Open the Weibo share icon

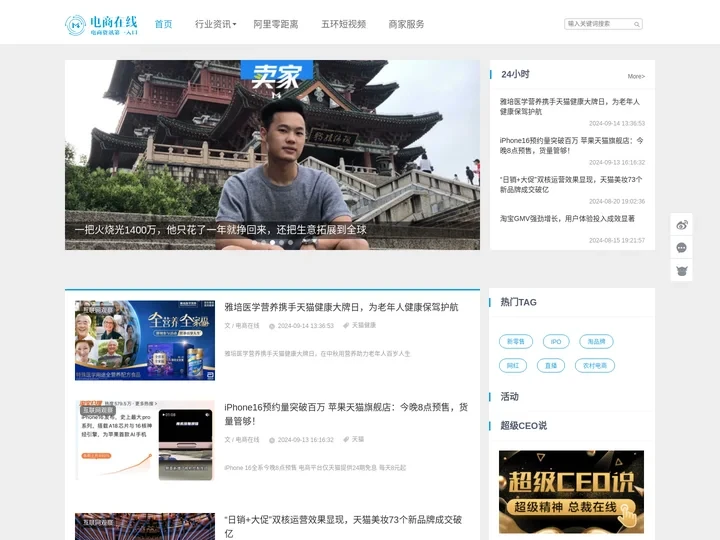click(681, 225)
